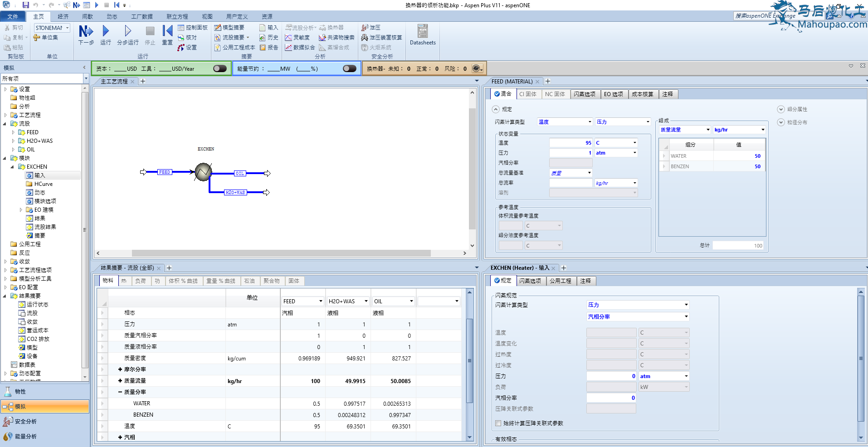
Task: Open History (历史) view
Action: coord(269,38)
